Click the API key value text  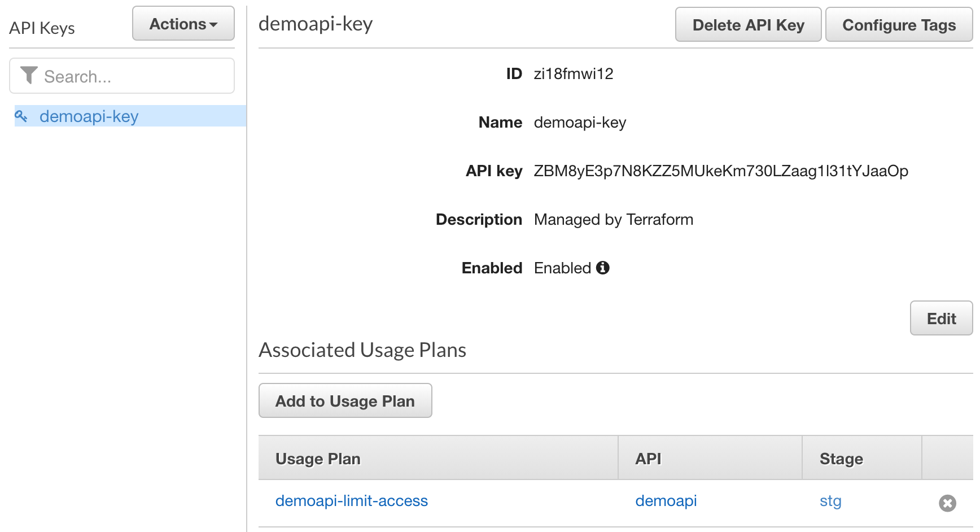[720, 171]
